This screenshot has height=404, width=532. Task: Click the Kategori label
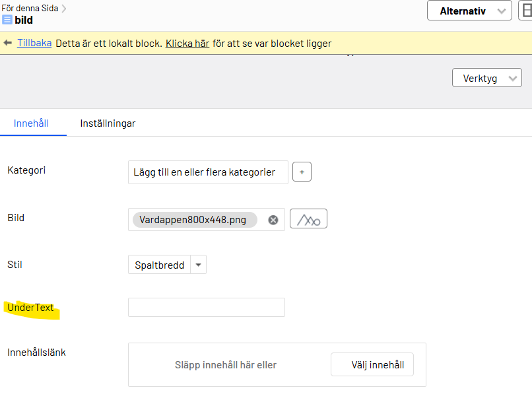(x=26, y=170)
